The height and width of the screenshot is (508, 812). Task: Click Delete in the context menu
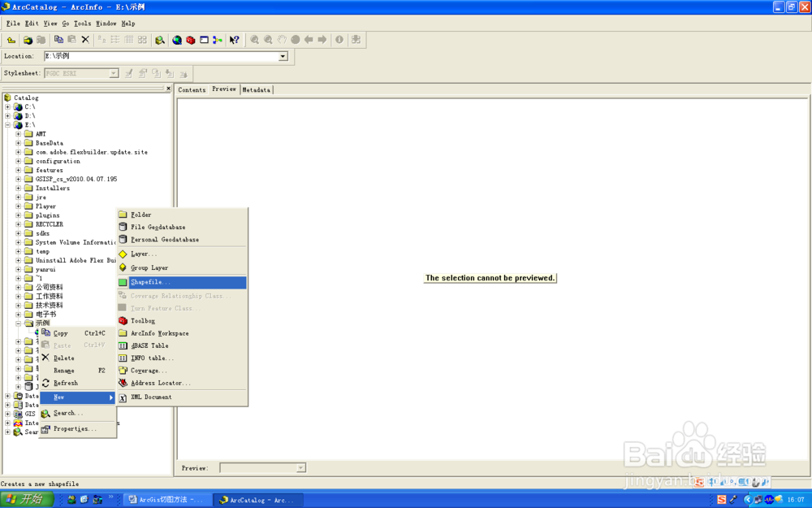78,358
